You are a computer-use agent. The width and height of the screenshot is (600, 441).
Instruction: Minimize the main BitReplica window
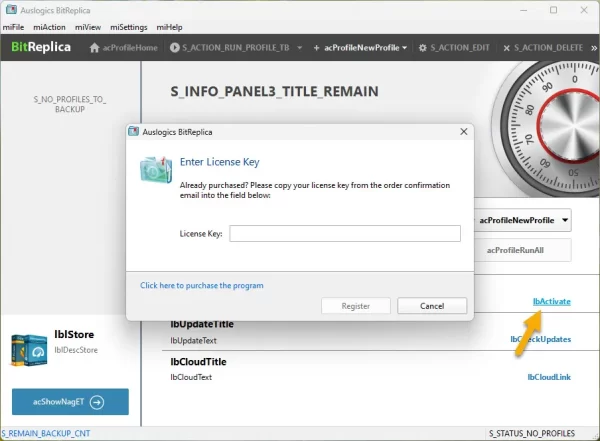[523, 10]
